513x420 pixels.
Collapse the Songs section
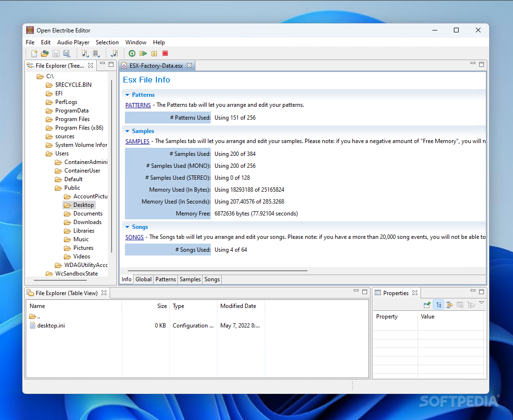[x=127, y=227]
